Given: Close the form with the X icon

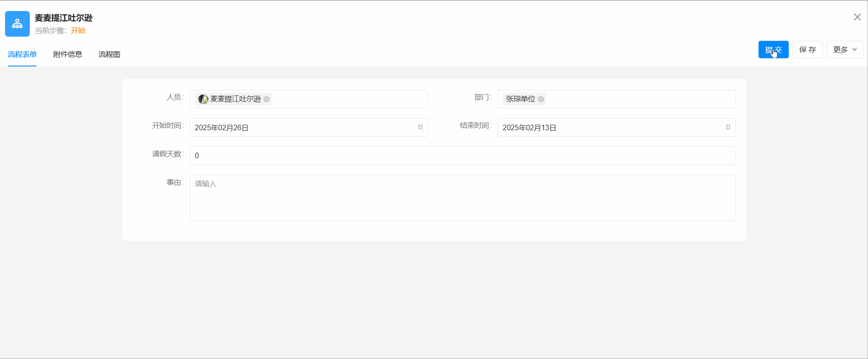Looking at the screenshot, I should 857,17.
